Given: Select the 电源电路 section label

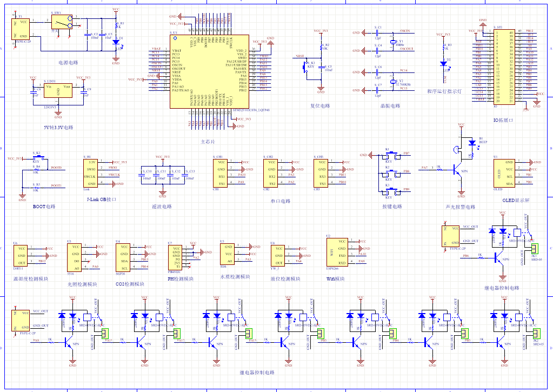Looking at the screenshot, I should [x=69, y=62].
